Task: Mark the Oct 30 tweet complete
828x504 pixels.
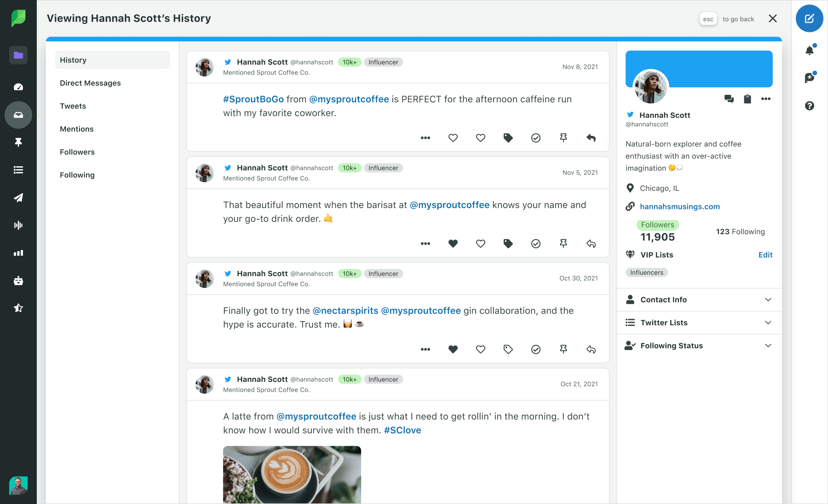Action: [536, 350]
